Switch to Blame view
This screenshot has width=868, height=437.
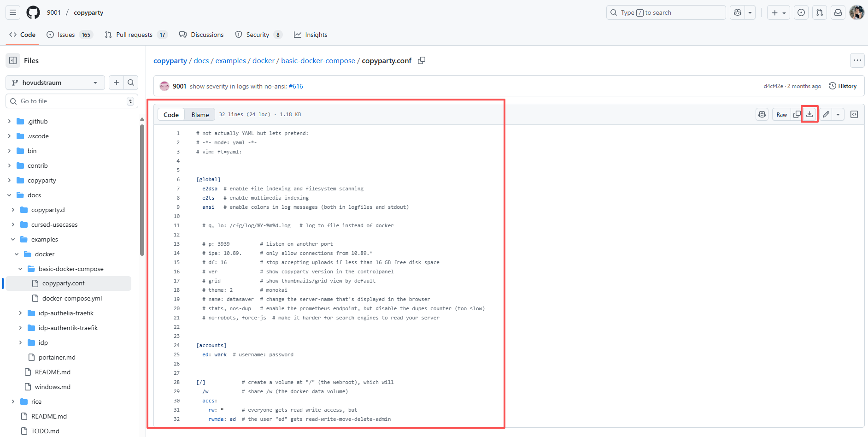pos(200,115)
